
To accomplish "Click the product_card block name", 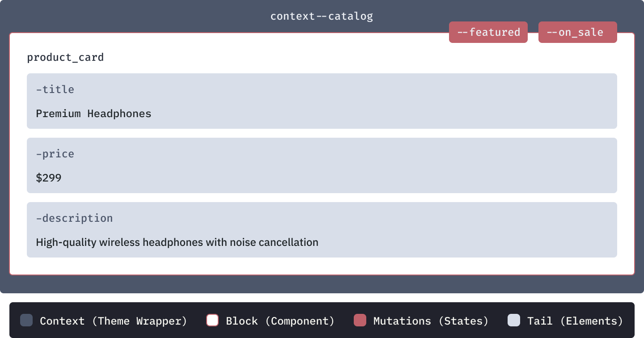I will (x=65, y=57).
